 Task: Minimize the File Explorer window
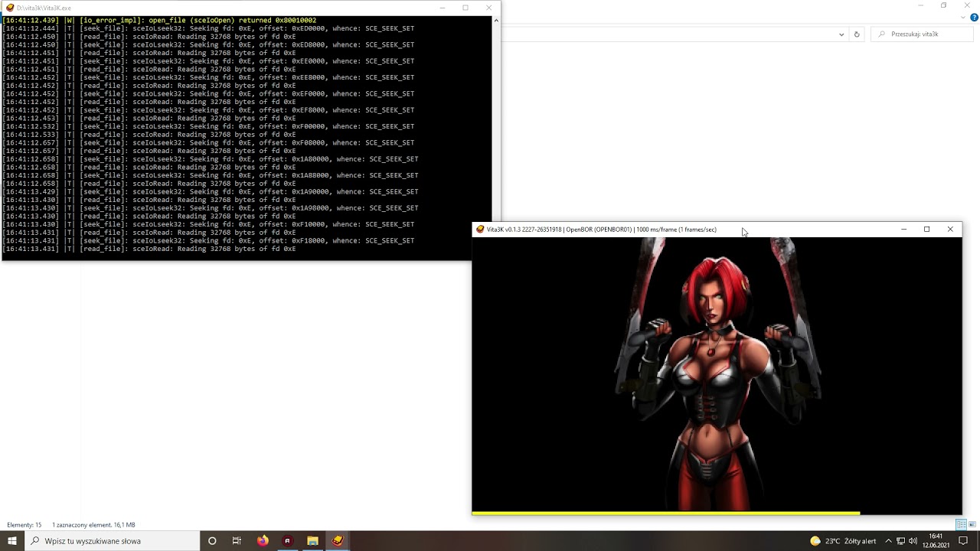pyautogui.click(x=921, y=5)
